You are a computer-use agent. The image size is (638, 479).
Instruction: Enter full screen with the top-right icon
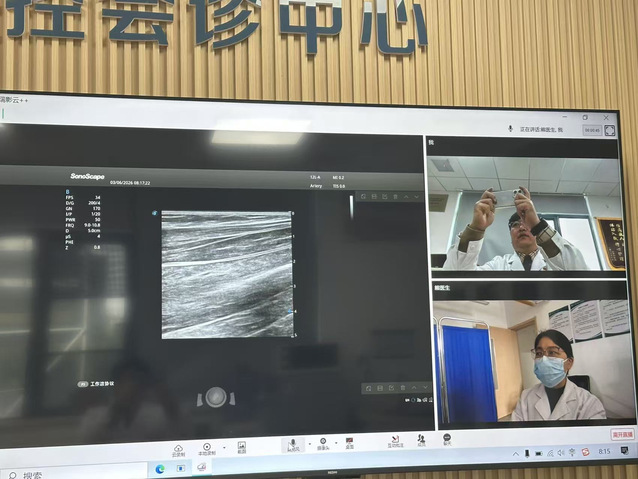(609, 130)
